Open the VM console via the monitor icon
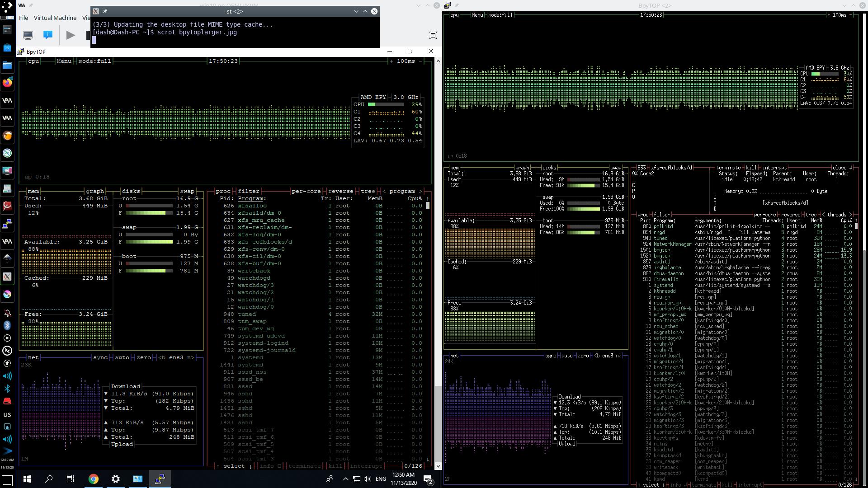Image resolution: width=868 pixels, height=488 pixels. 28,35
